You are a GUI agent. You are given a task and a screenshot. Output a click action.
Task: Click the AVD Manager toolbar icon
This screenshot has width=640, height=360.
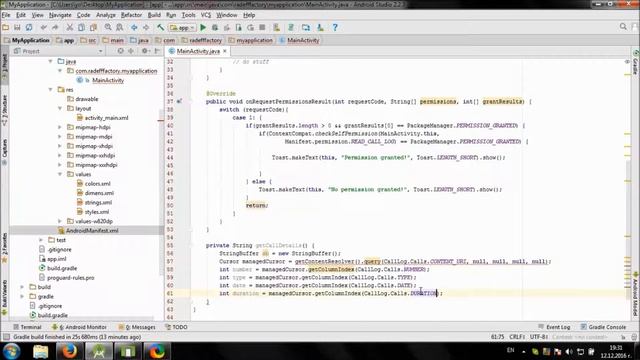pos(277,27)
